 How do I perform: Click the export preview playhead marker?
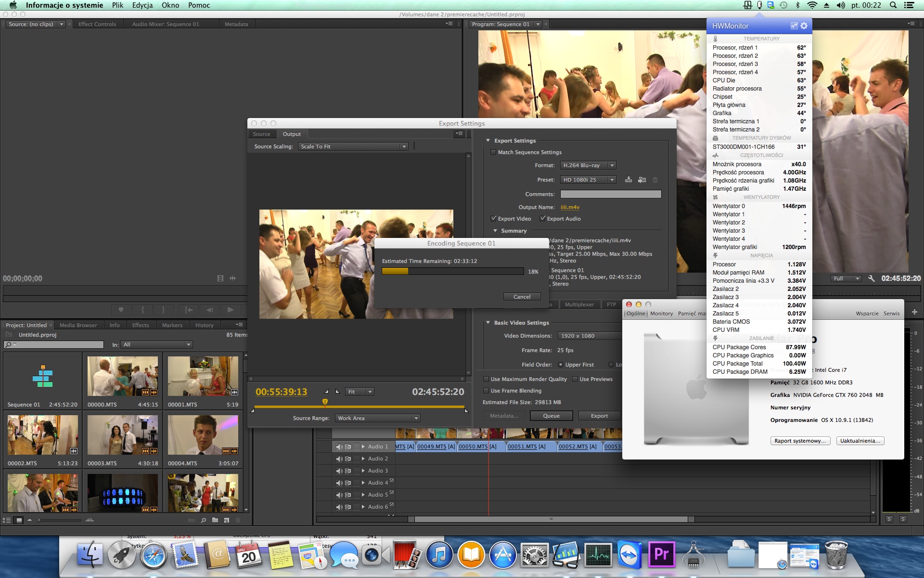click(x=325, y=402)
